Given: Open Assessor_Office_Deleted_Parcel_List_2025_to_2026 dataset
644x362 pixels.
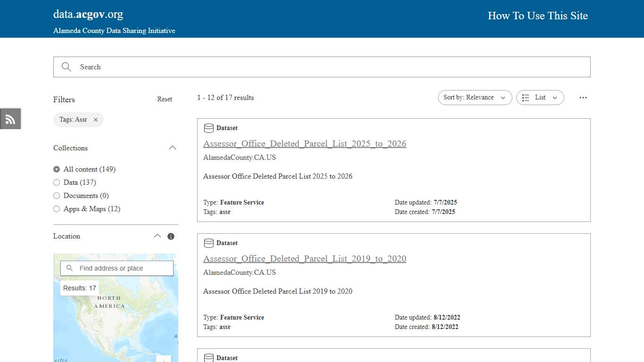Looking at the screenshot, I should tap(305, 144).
